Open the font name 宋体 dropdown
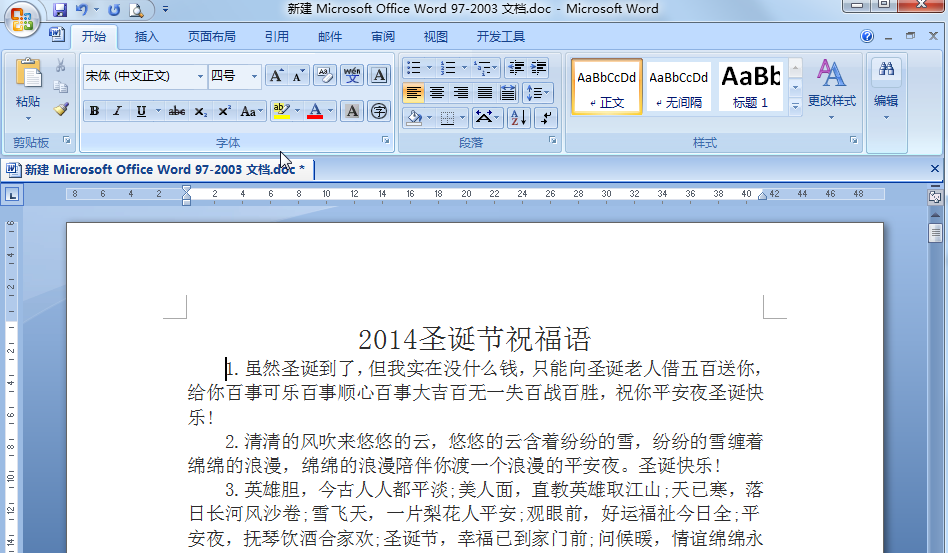Image resolution: width=948 pixels, height=553 pixels. pyautogui.click(x=200, y=76)
